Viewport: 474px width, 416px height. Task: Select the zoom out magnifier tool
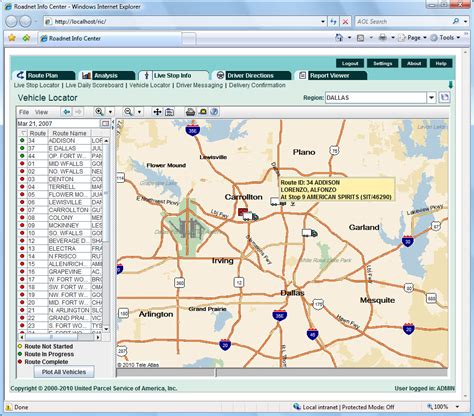(x=128, y=112)
